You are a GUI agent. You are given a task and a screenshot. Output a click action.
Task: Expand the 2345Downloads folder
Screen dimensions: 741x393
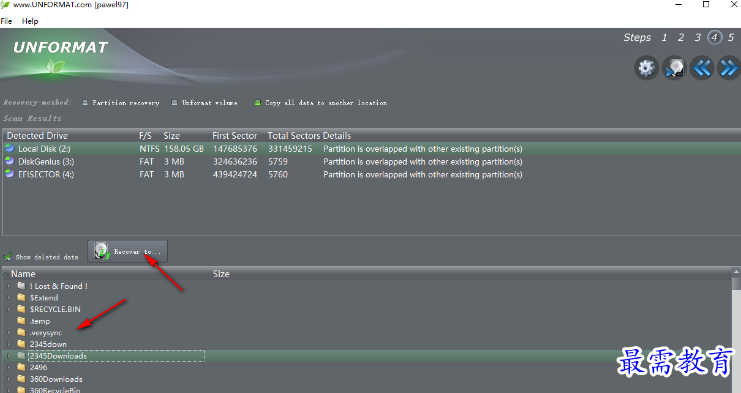pos(9,355)
